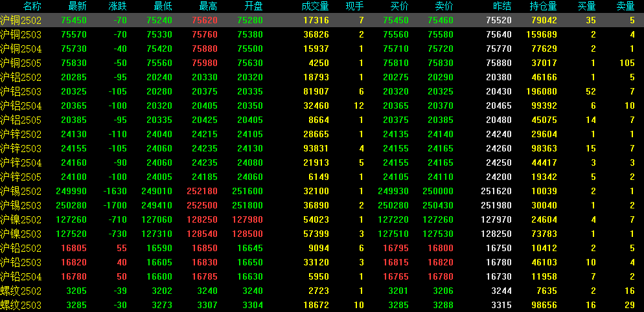The width and height of the screenshot is (644, 312).
Task: Select the 沪镍2502 contract name
Action: (21, 219)
